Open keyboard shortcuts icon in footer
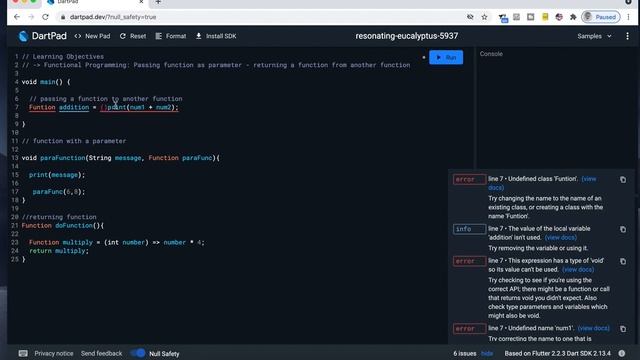This screenshot has height=360, width=640. click(x=23, y=353)
